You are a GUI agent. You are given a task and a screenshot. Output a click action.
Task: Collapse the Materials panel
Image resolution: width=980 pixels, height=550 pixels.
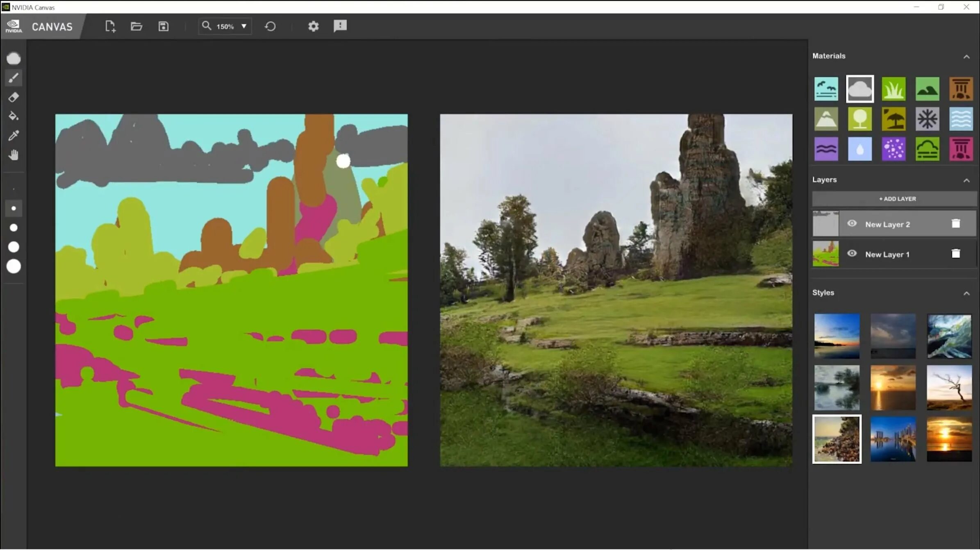(x=966, y=57)
